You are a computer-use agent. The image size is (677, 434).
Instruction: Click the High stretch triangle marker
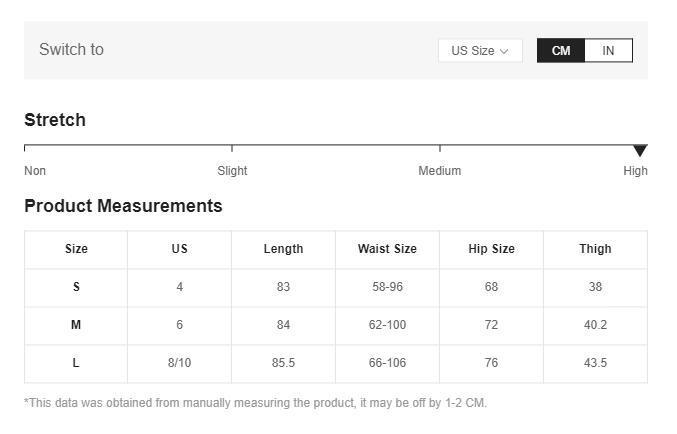[x=640, y=151]
